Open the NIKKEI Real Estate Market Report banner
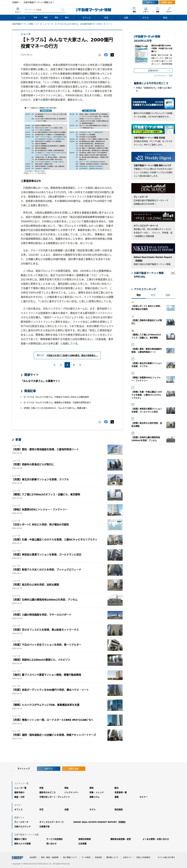Screen dimensions: 187x868 click(x=153, y=248)
